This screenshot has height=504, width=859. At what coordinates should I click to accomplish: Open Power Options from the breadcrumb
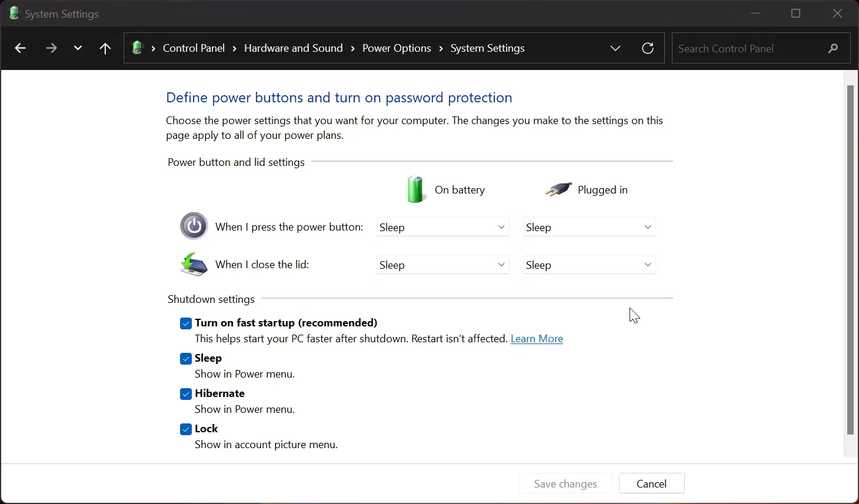(396, 48)
